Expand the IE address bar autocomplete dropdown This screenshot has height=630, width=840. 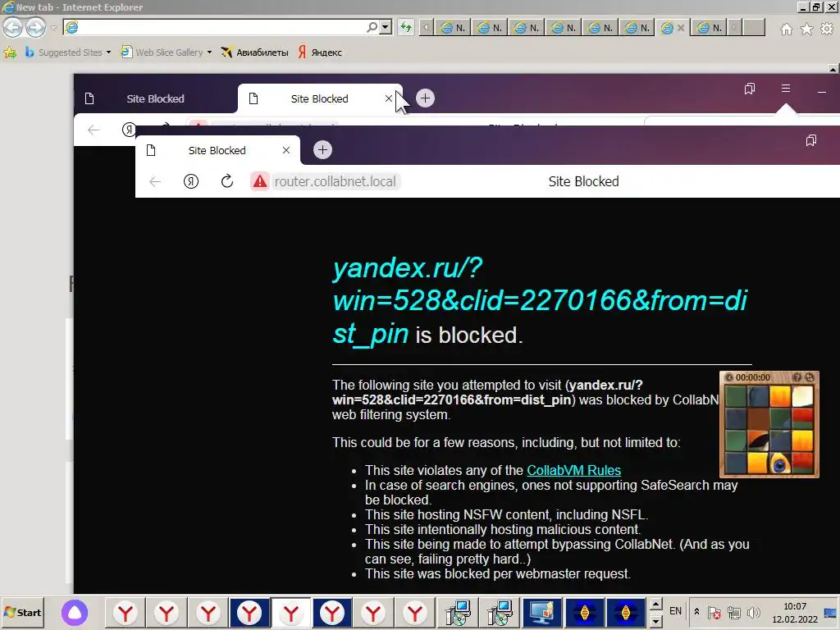pyautogui.click(x=386, y=27)
